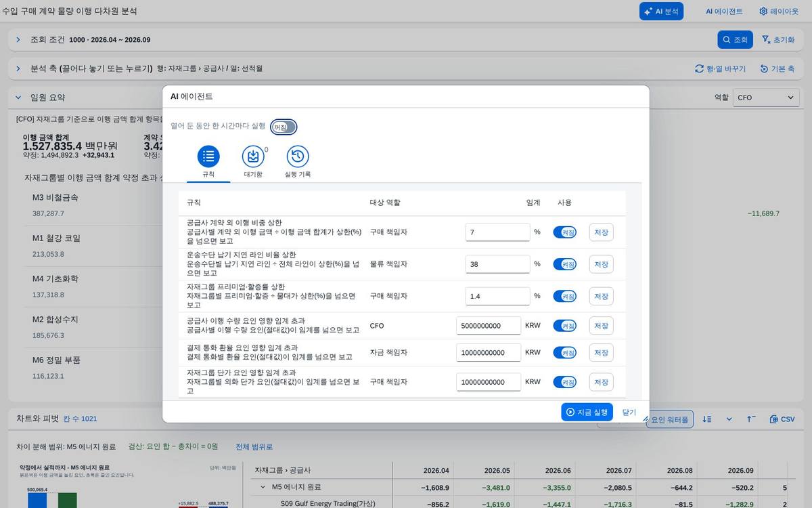Image resolution: width=812 pixels, height=508 pixels.
Task: Toggle 자재그룹 프리미엄·할증률 상한 rule switch
Action: (565, 296)
